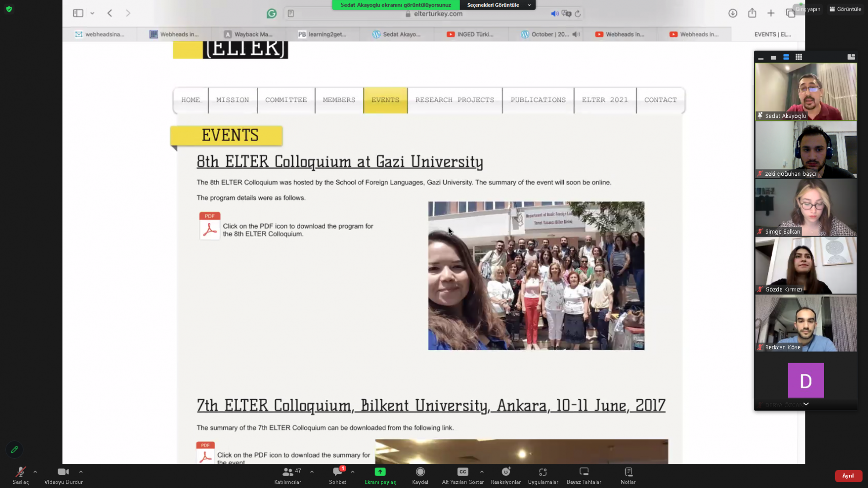Open Katılımcılar participants panel

[288, 475]
